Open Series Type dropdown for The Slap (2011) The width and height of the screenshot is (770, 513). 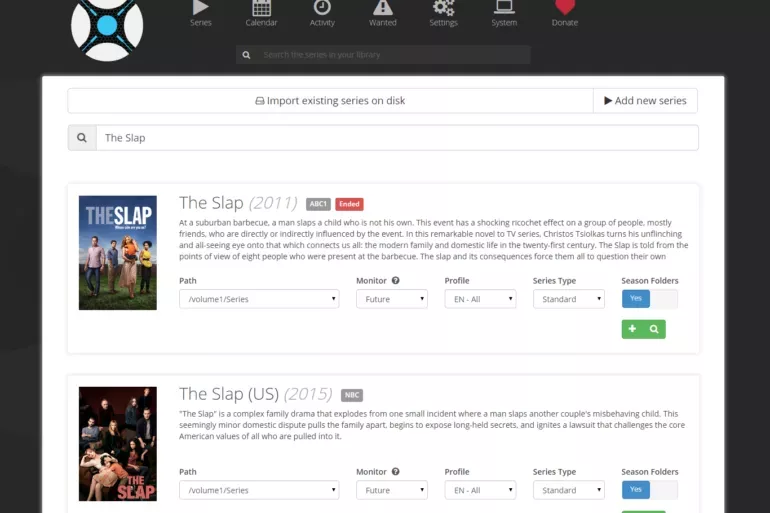(x=569, y=299)
